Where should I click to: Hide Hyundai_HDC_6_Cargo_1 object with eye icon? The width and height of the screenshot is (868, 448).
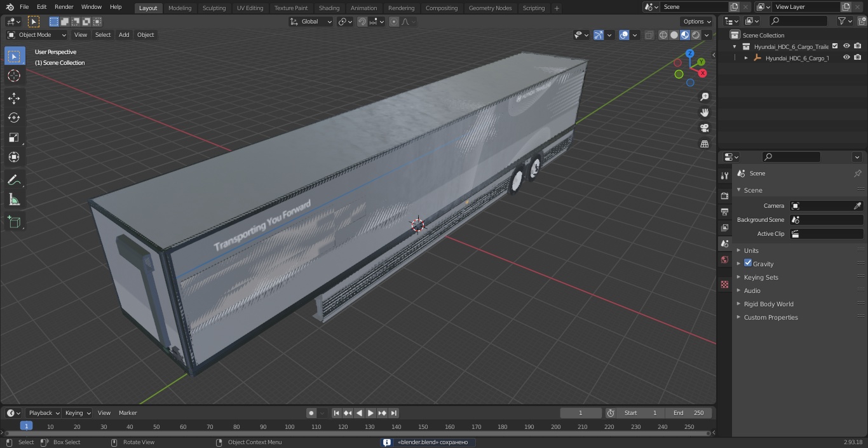click(846, 58)
